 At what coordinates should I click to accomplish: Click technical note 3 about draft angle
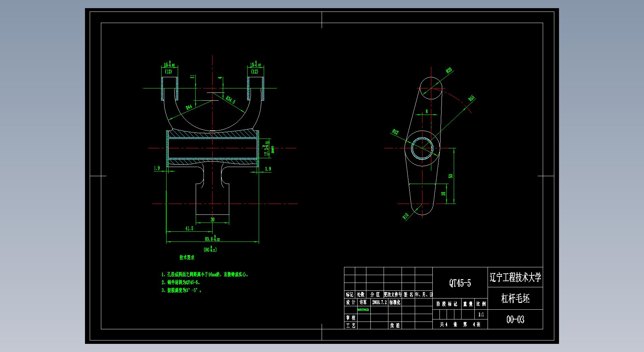click(x=182, y=290)
